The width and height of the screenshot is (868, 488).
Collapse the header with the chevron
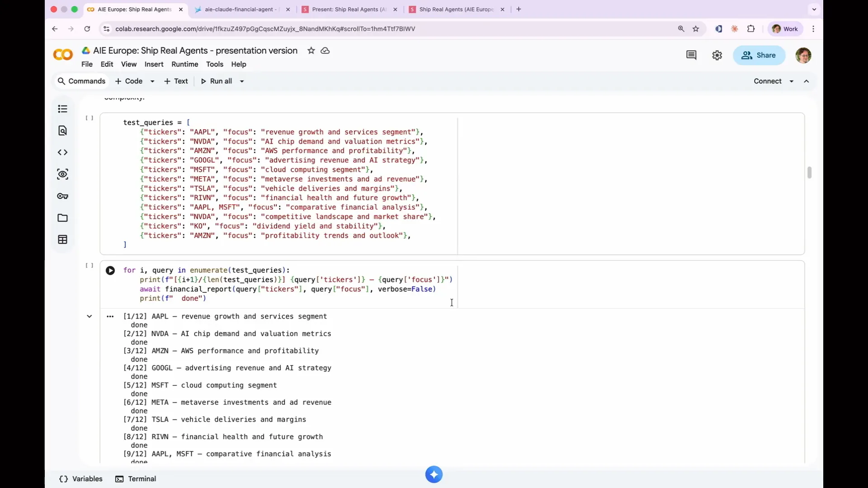click(807, 81)
